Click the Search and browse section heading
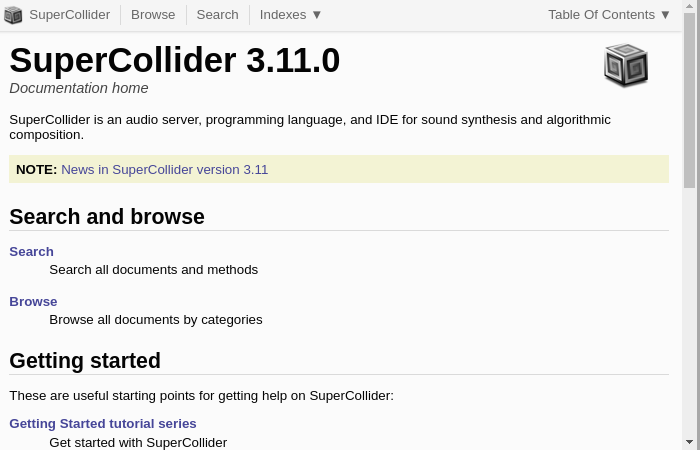 point(107,217)
